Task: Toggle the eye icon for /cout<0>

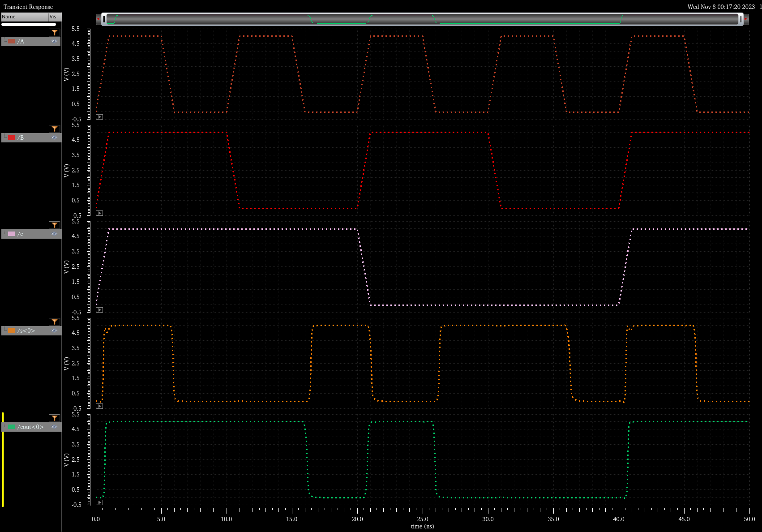Action: click(54, 427)
